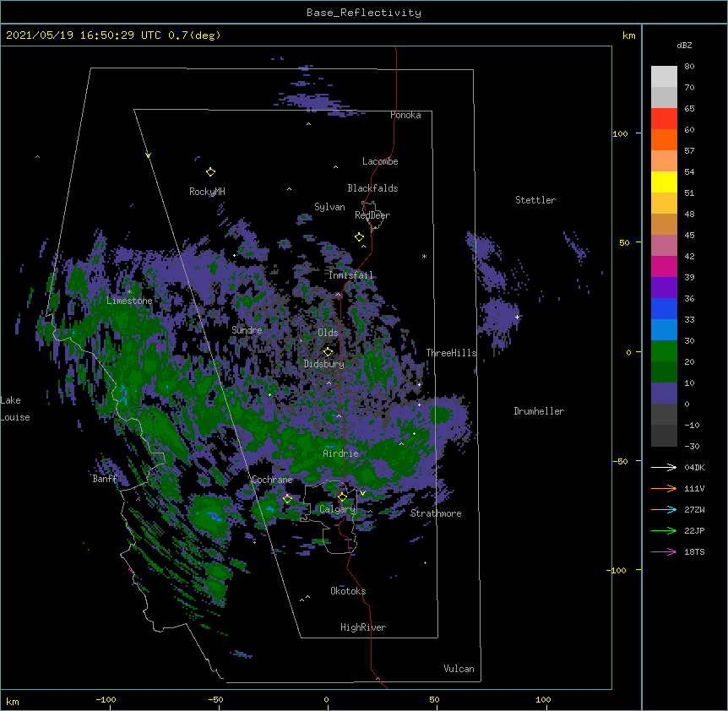Viewport: 728px width, 711px height.
Task: Click the Calgary city label
Action: click(337, 509)
